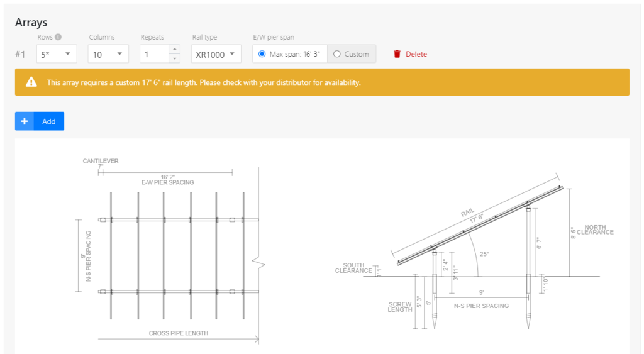Click the Arrays section heading
644x354 pixels.
tap(31, 22)
